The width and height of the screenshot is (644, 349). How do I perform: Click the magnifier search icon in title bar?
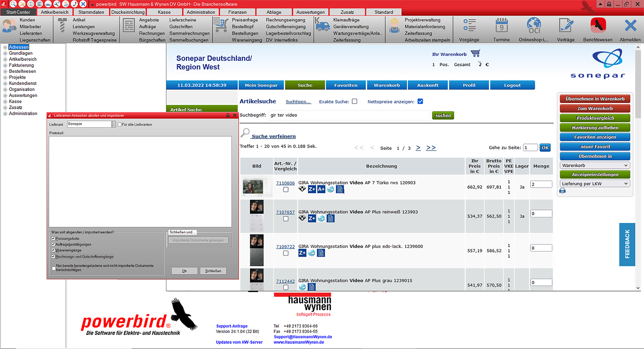tap(13, 4)
